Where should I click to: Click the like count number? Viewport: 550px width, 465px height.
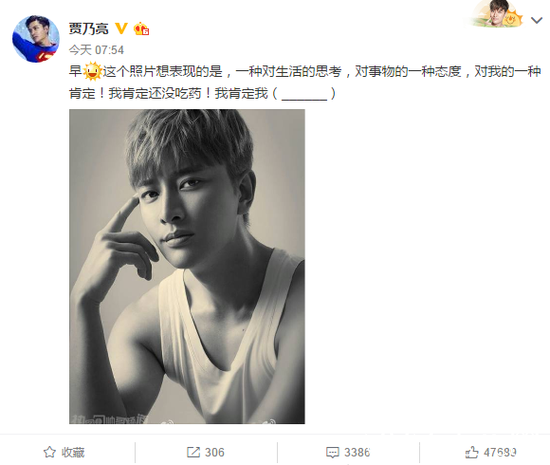(x=500, y=452)
